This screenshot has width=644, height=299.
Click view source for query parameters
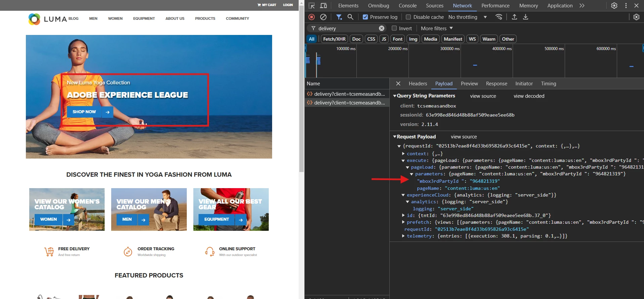(483, 96)
